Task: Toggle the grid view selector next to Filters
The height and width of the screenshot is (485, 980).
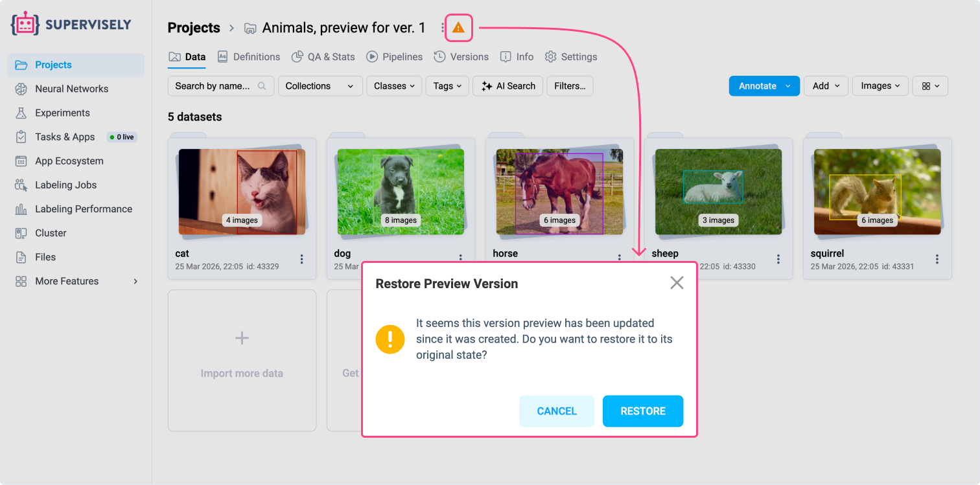Action: [930, 85]
